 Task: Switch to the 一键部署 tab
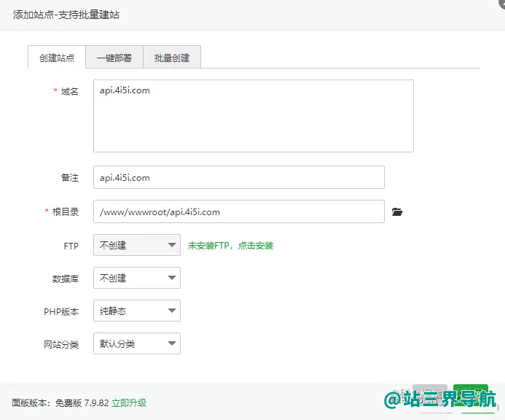pos(114,58)
